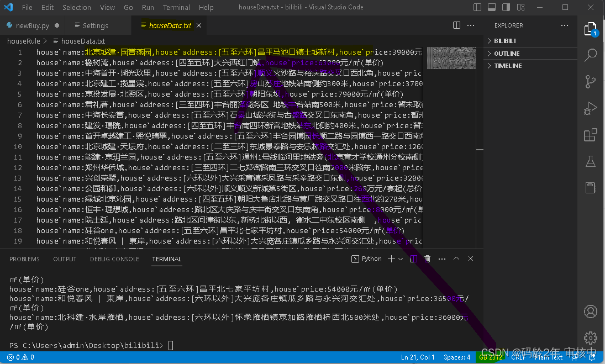This screenshot has height=364, width=605.
Task: Switch to the DEBUG CONSOLE tab
Action: click(114, 259)
